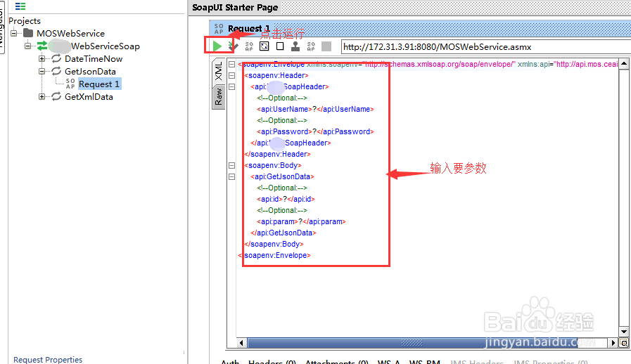Screen dimensions: 631x364
Task: Select Request 1 in project tree
Action: 99,84
